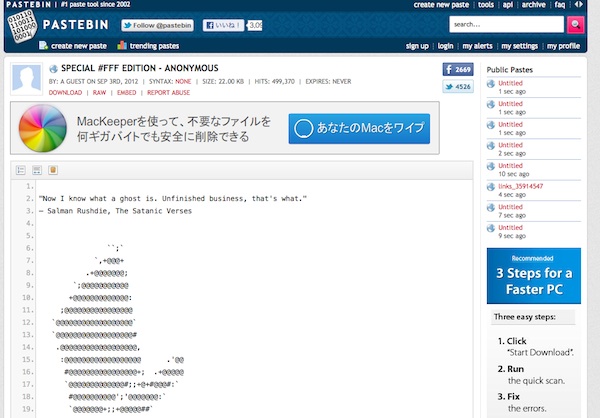
Task: Toggle line numbers icon above code
Action: [22, 171]
